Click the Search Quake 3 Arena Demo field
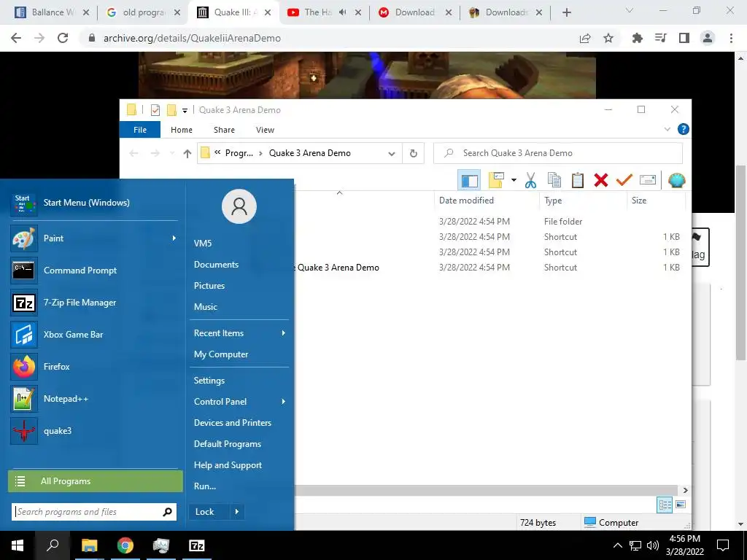The width and height of the screenshot is (747, 560). point(558,153)
